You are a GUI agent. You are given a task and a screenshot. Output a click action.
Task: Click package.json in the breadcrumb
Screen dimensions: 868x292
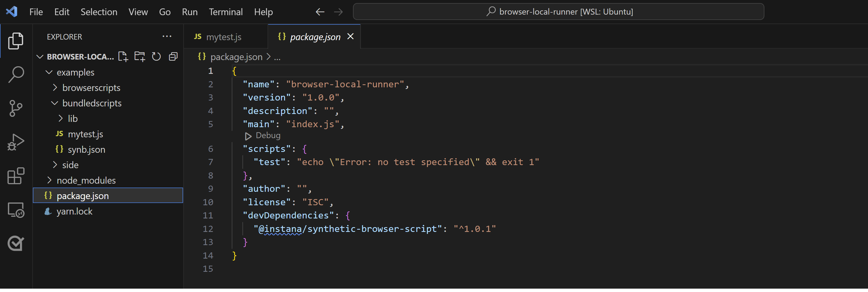[x=236, y=58]
